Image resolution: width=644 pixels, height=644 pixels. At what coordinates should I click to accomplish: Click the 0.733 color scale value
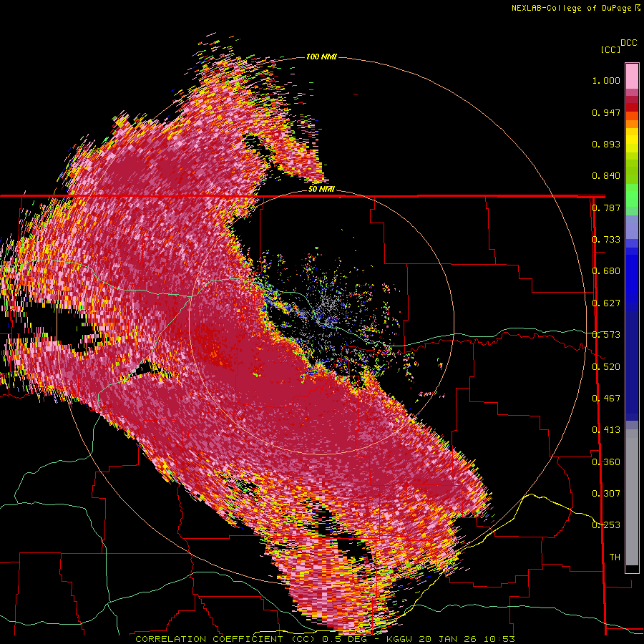[606, 240]
